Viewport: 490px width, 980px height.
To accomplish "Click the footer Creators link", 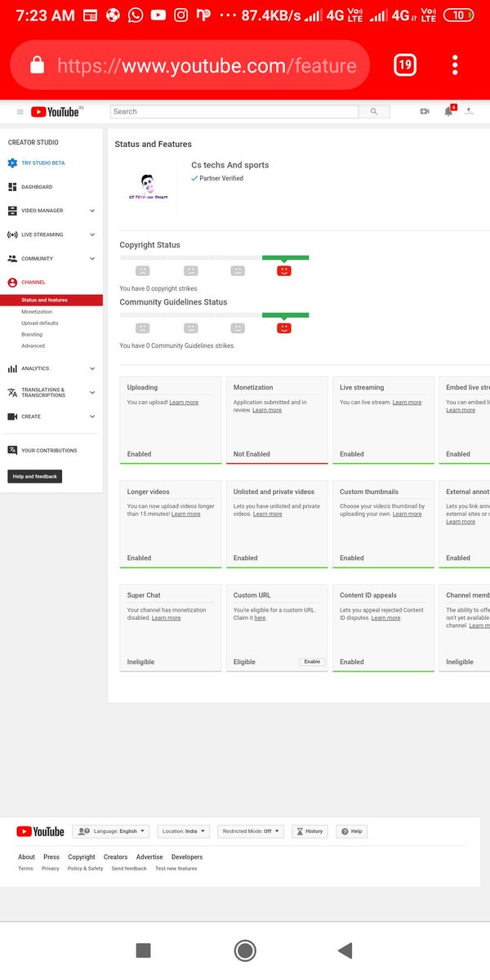I will pos(115,857).
